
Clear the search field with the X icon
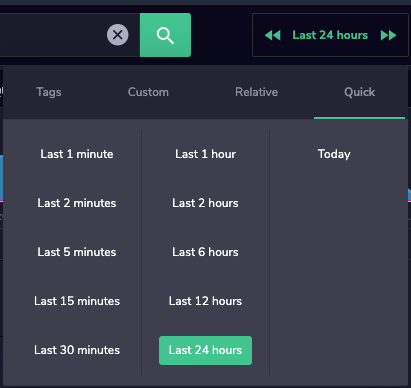pos(117,35)
